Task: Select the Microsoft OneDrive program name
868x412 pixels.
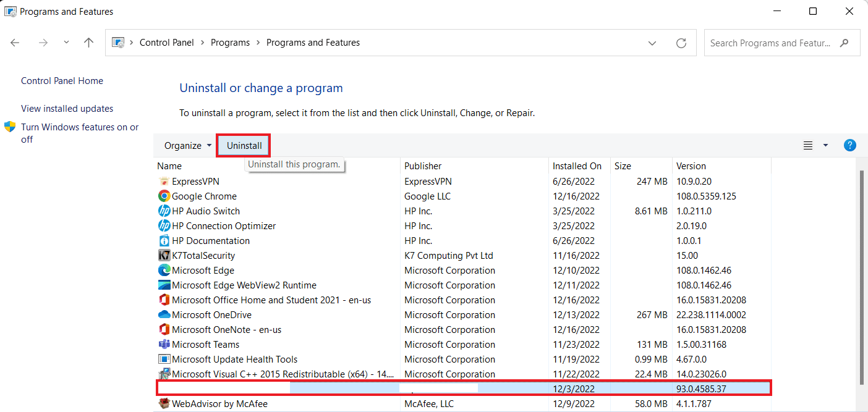Action: 211,315
